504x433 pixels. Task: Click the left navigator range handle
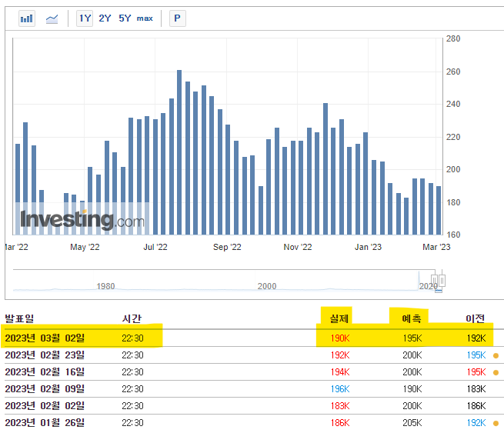435,281
